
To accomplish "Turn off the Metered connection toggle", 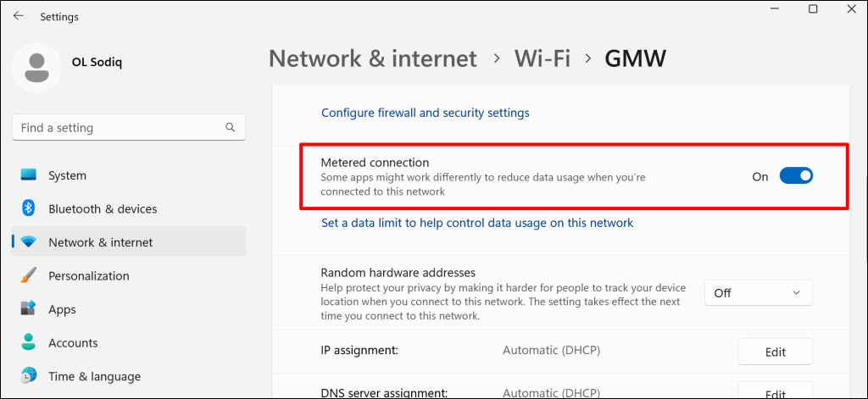I will coord(796,176).
